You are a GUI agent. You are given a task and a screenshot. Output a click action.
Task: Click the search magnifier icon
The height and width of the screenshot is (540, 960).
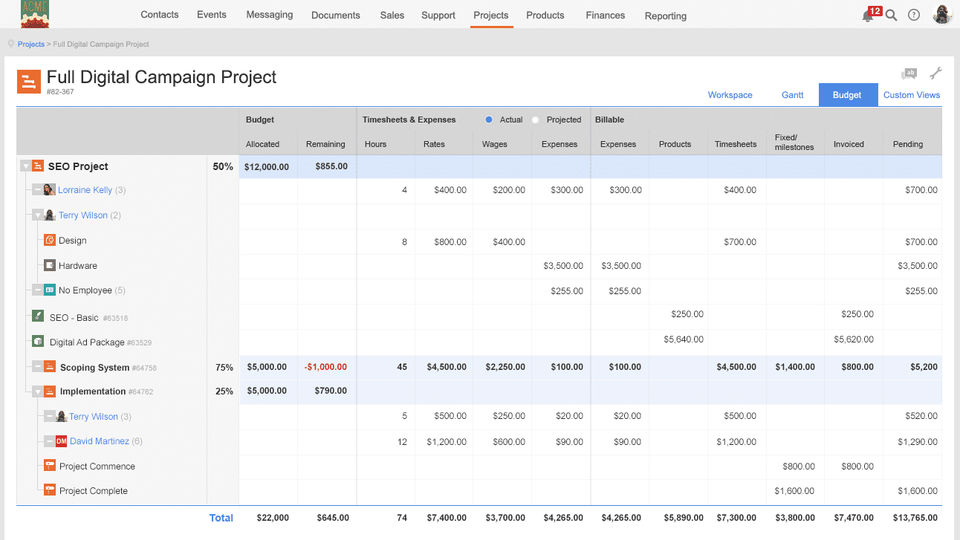click(x=891, y=16)
